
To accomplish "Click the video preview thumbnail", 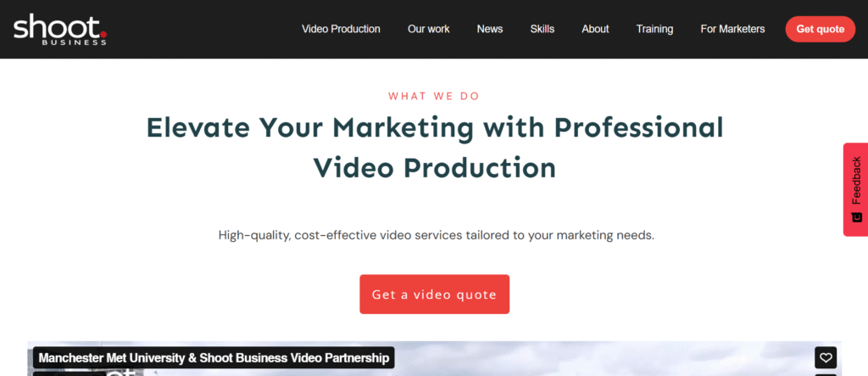I will [x=435, y=359].
